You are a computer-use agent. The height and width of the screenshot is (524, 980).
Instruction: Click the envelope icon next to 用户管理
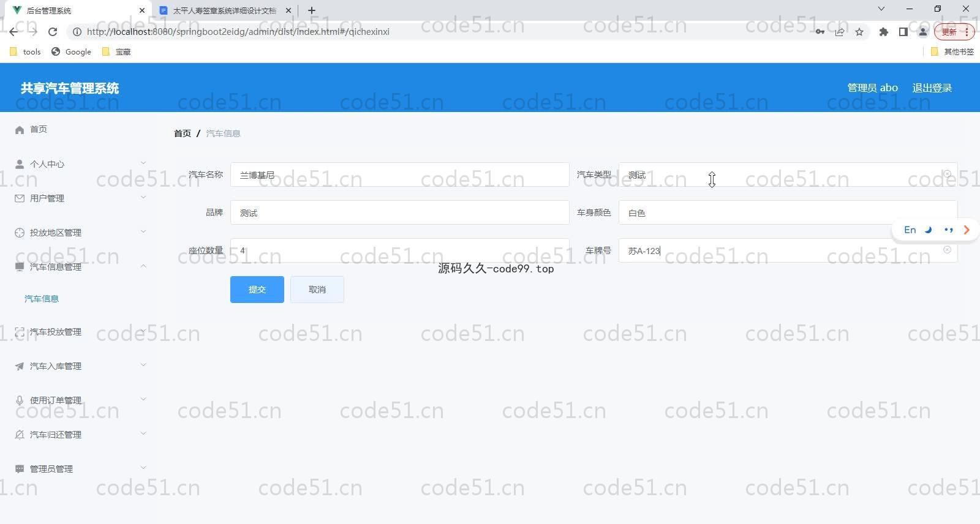(x=20, y=198)
